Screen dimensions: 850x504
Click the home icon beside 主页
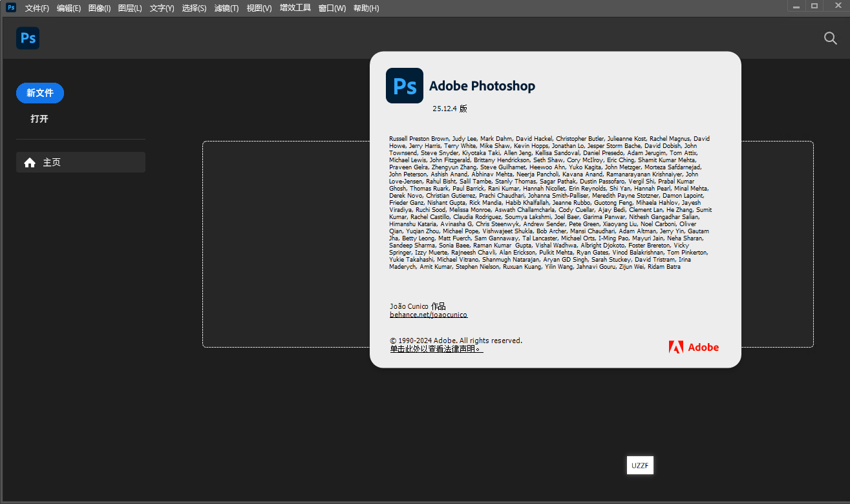30,163
